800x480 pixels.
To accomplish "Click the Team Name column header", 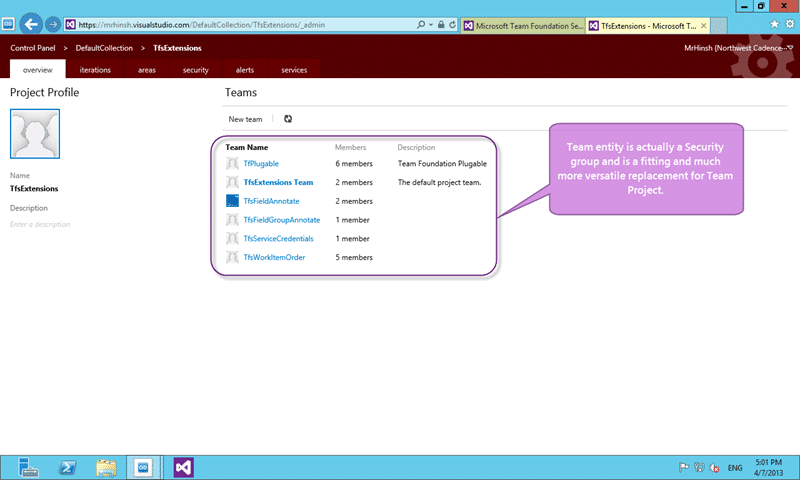I will click(x=247, y=147).
